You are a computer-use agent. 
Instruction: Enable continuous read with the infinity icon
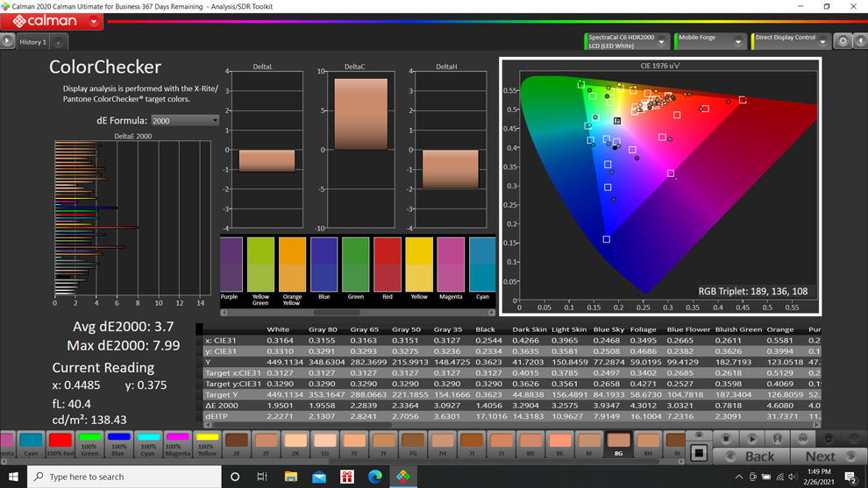click(802, 438)
